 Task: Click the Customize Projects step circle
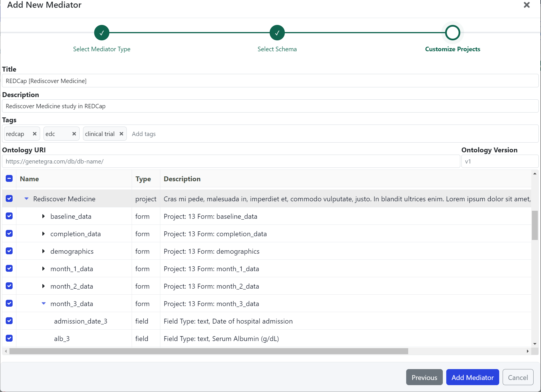[453, 33]
